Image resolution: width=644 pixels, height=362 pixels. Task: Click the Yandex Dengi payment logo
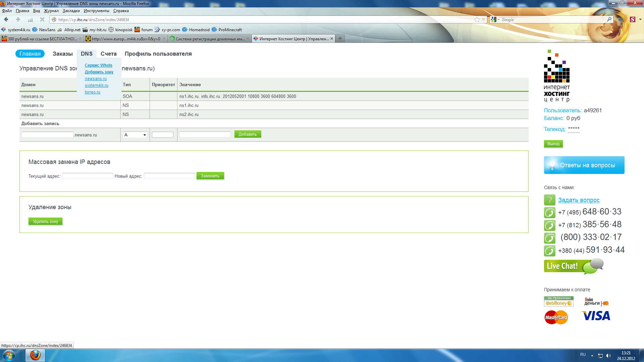click(x=596, y=302)
